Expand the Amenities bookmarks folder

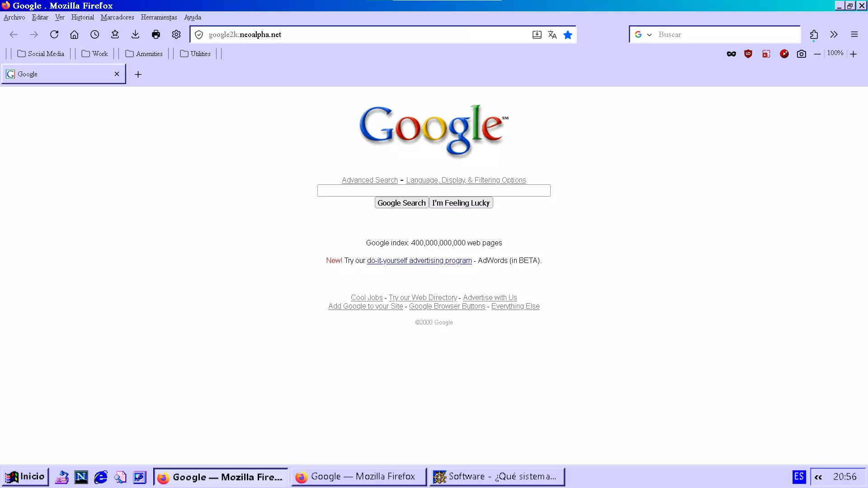[144, 54]
